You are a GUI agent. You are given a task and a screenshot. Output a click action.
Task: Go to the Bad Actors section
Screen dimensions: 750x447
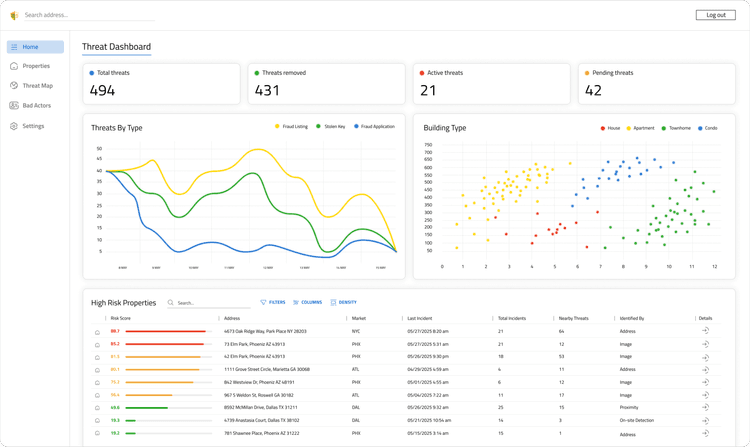36,105
